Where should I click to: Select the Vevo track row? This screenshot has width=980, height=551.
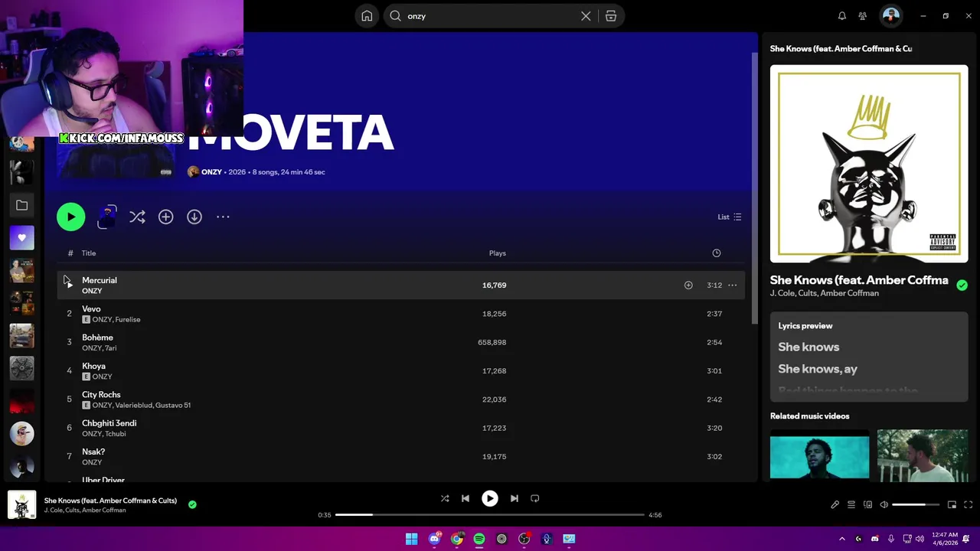pyautogui.click(x=400, y=314)
